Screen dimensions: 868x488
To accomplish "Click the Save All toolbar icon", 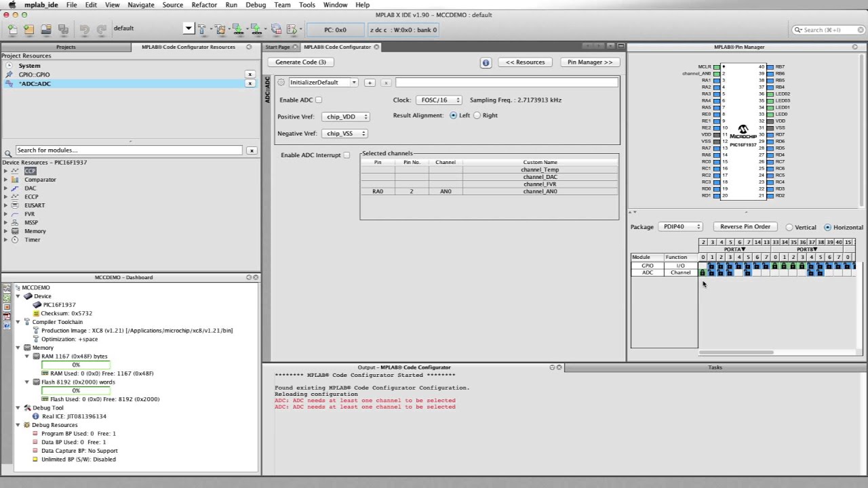I will tap(63, 29).
